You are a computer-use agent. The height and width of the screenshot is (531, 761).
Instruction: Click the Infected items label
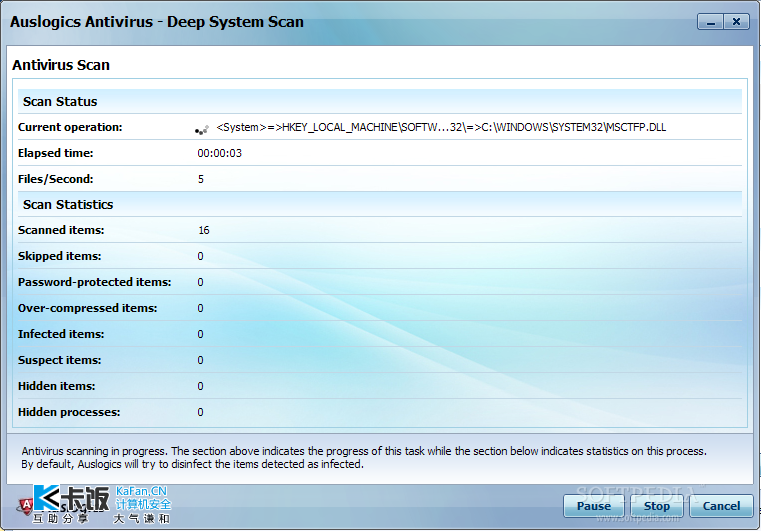pyautogui.click(x=61, y=334)
